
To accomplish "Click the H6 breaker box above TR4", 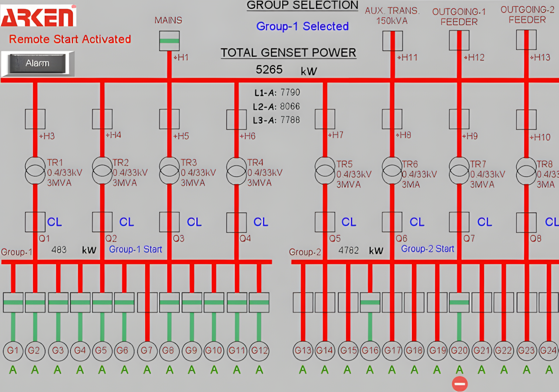I will [x=236, y=119].
